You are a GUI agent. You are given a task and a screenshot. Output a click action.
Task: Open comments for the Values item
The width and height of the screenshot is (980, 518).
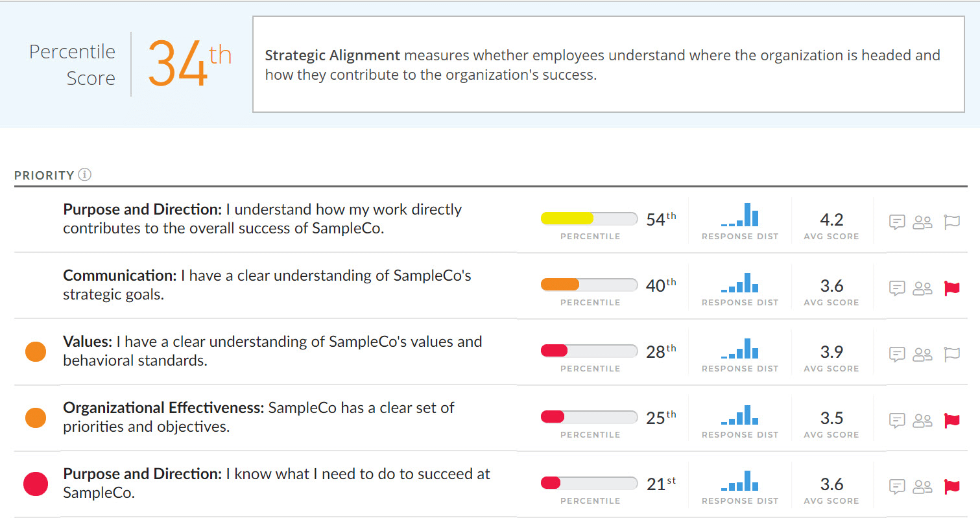tap(897, 355)
